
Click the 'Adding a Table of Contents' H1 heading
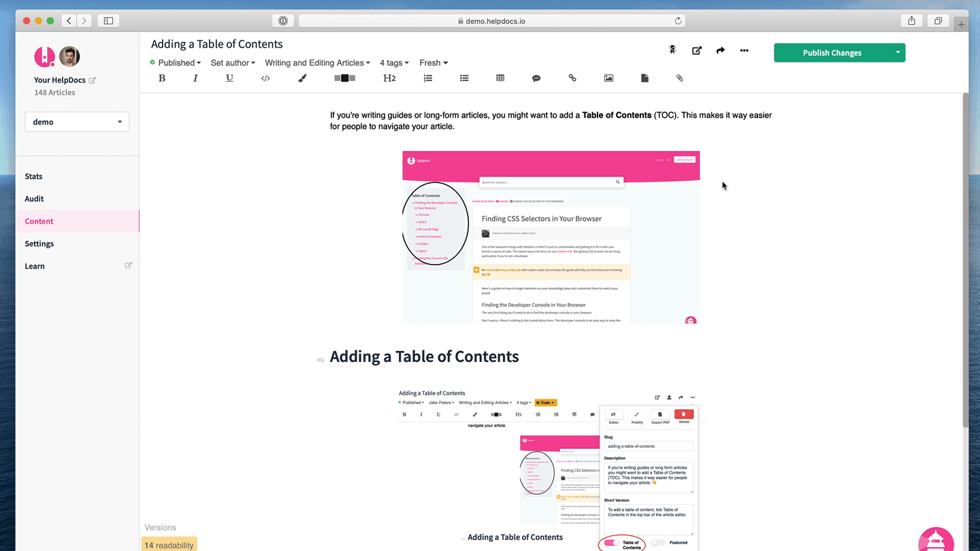[x=424, y=356]
